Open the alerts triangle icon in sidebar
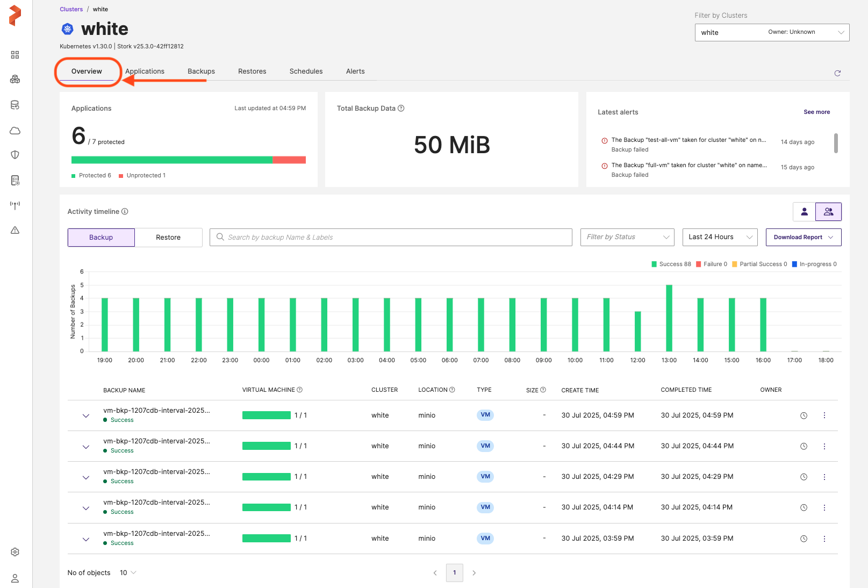Screen dimensions: 868x588 [15, 230]
